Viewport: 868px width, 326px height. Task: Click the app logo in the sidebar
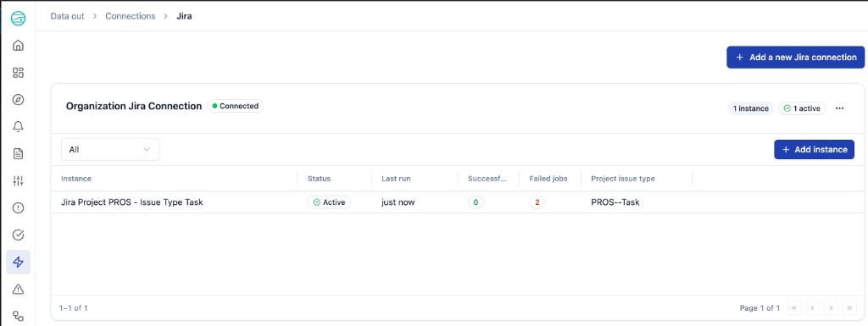point(18,19)
